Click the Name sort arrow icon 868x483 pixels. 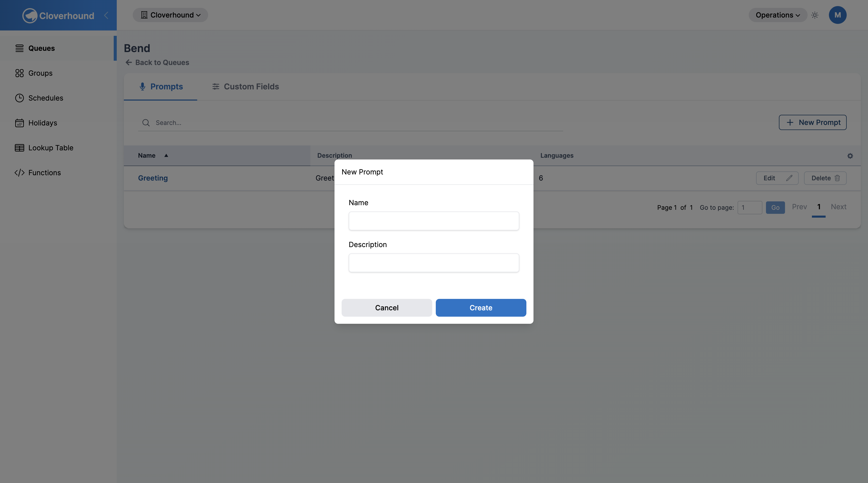click(166, 155)
